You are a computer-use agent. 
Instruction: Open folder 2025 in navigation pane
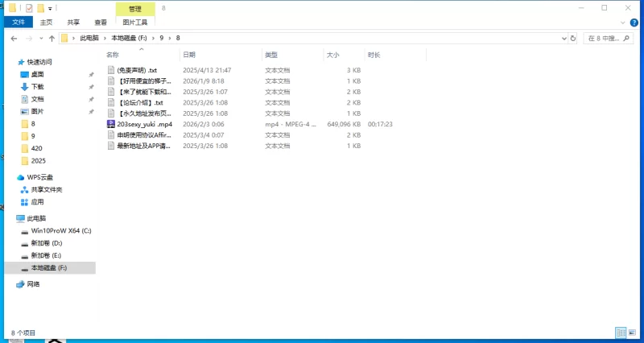(x=38, y=160)
